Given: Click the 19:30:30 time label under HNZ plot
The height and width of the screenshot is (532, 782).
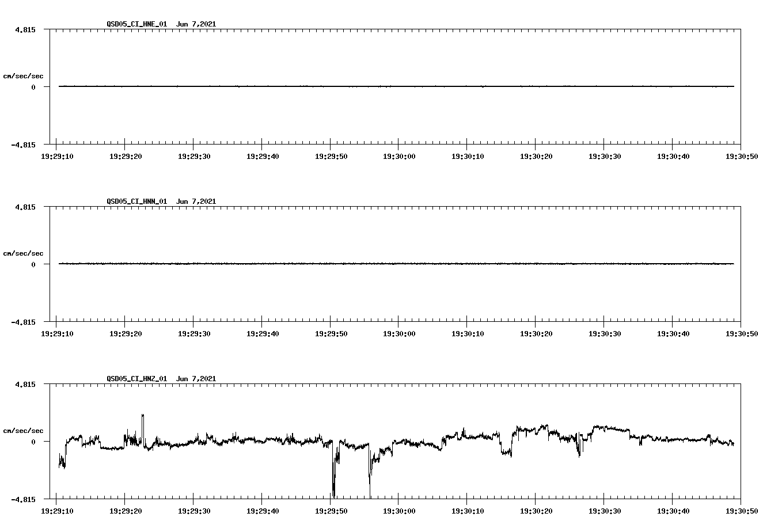Looking at the screenshot, I should (604, 511).
